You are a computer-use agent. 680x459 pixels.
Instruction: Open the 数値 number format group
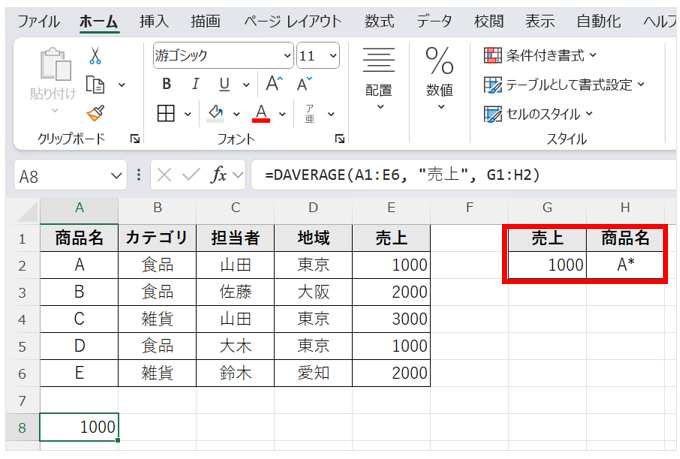[x=440, y=78]
